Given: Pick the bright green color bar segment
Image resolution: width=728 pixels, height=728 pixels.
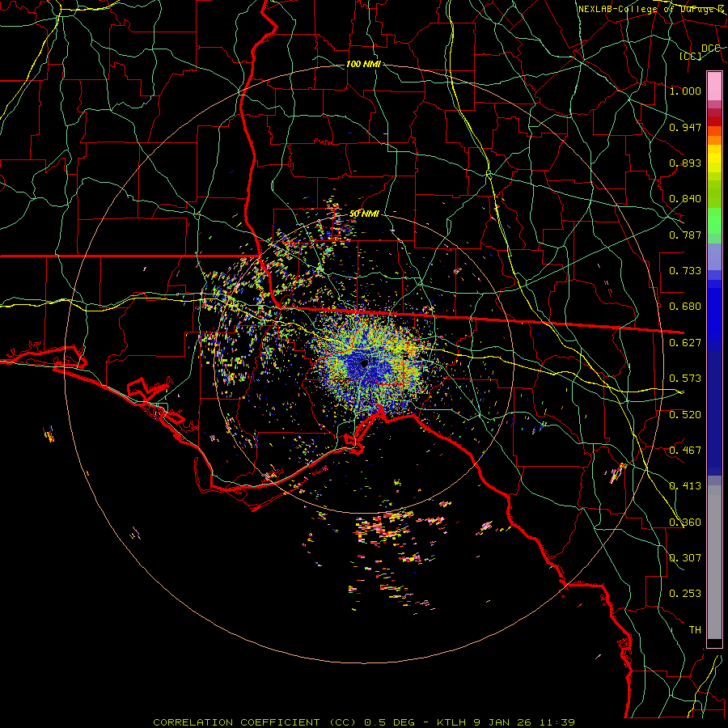Looking at the screenshot, I should pos(714,222).
